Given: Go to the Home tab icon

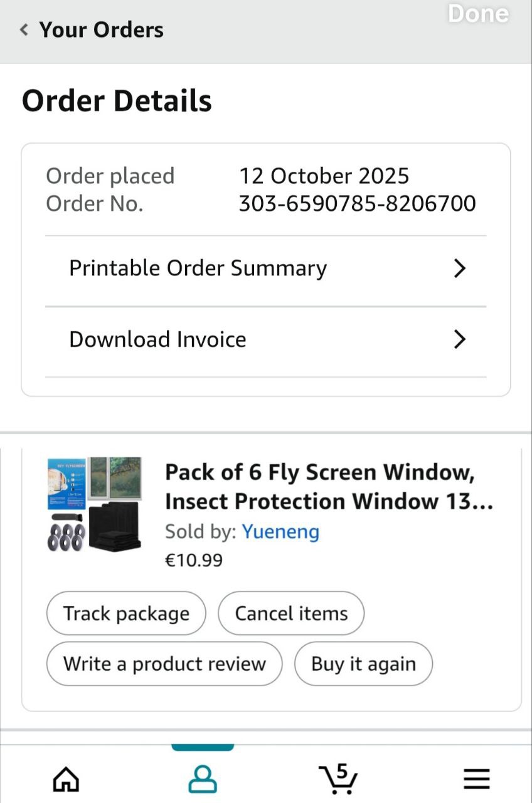Looking at the screenshot, I should (x=66, y=779).
